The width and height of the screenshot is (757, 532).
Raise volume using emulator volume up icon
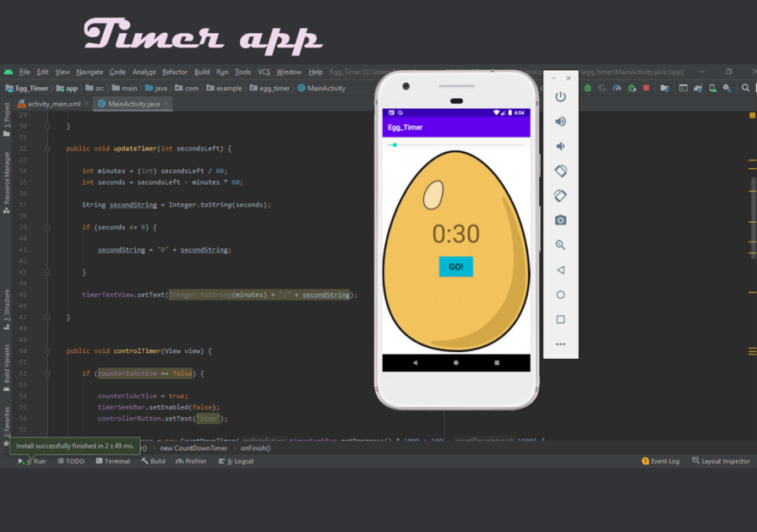[560, 121]
